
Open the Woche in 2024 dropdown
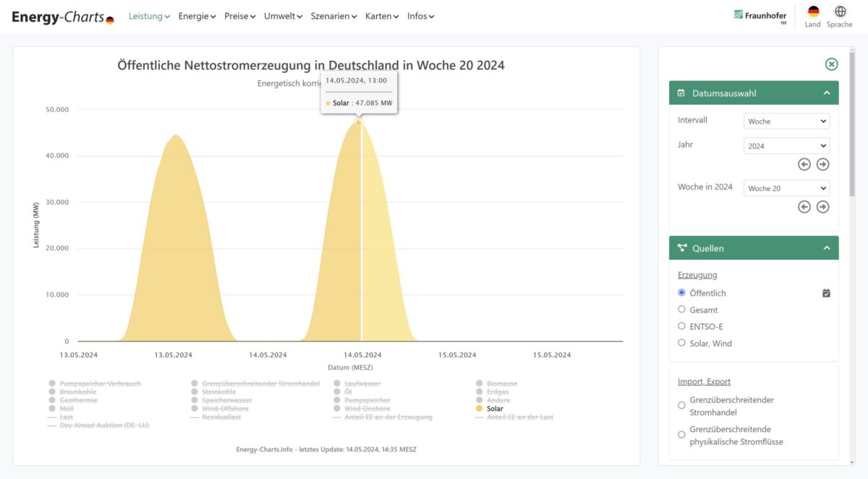786,187
